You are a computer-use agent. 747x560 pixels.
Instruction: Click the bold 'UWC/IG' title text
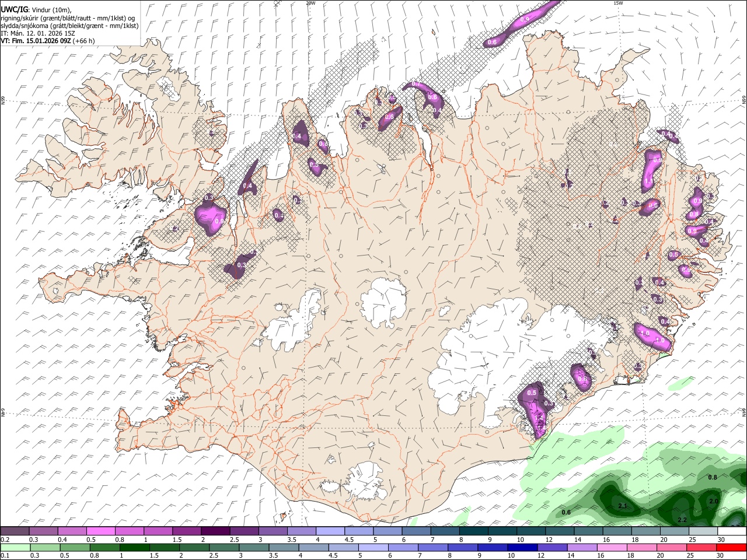tap(14, 9)
